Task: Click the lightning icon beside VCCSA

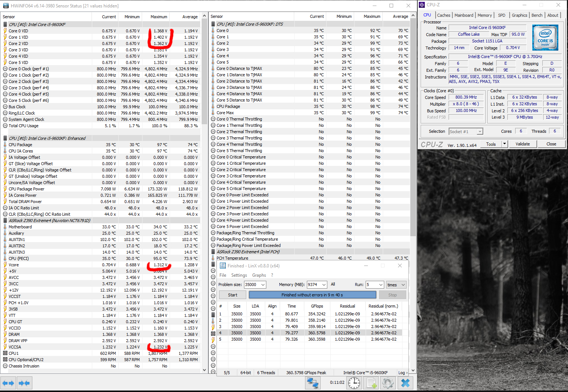Action: click(5, 347)
